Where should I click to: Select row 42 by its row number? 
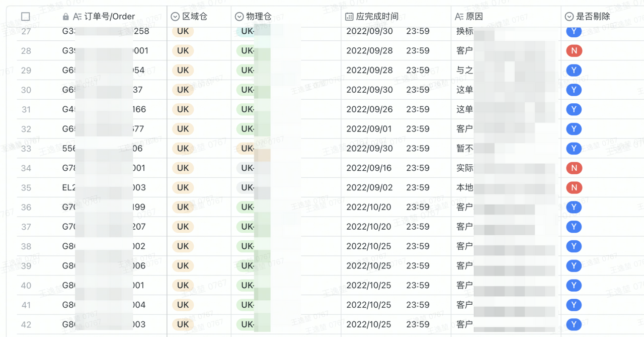coord(26,324)
